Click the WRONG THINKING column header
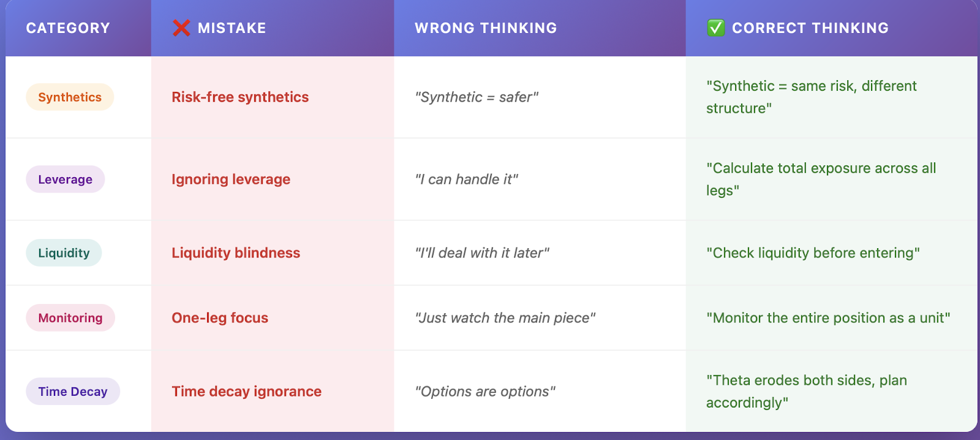 click(486, 28)
